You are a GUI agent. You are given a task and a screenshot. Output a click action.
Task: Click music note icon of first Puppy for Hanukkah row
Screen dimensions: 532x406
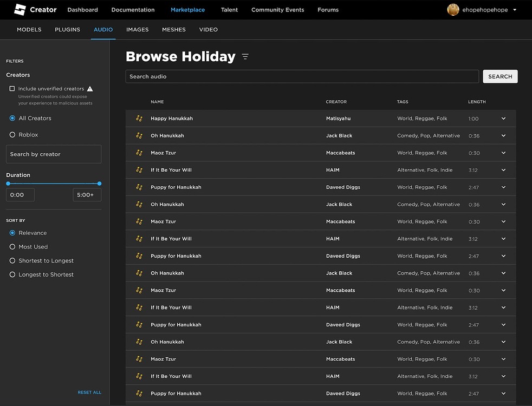[139, 187]
